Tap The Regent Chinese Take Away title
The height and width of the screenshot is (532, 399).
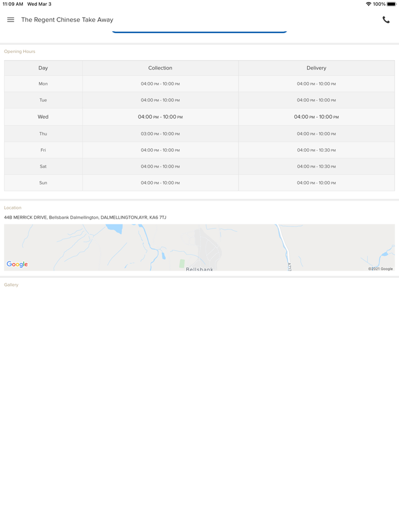click(x=67, y=20)
